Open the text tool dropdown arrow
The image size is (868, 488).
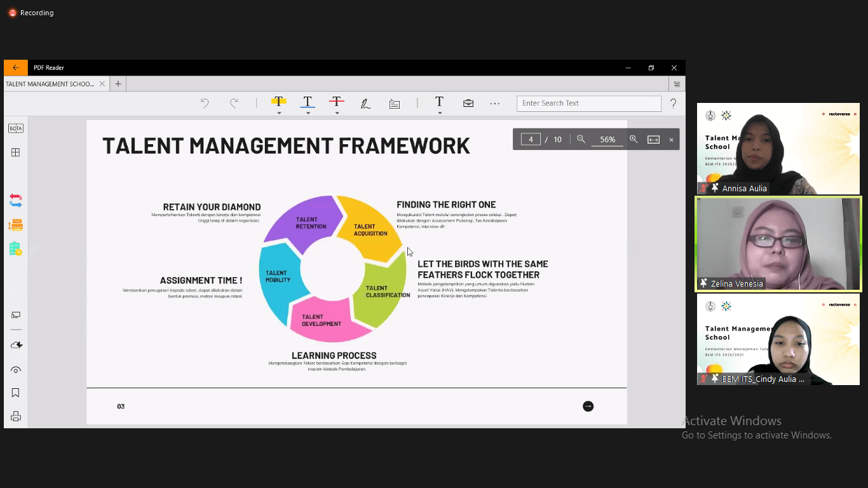[x=440, y=113]
